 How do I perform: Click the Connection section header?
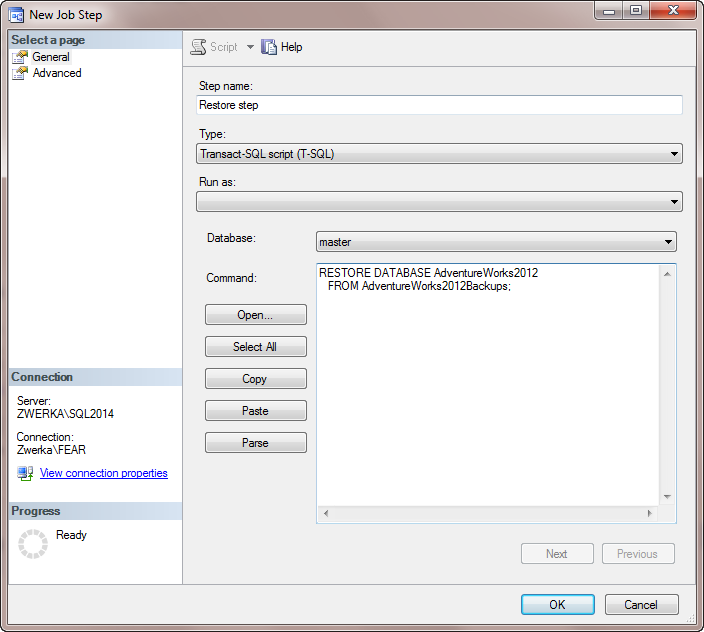click(x=95, y=377)
